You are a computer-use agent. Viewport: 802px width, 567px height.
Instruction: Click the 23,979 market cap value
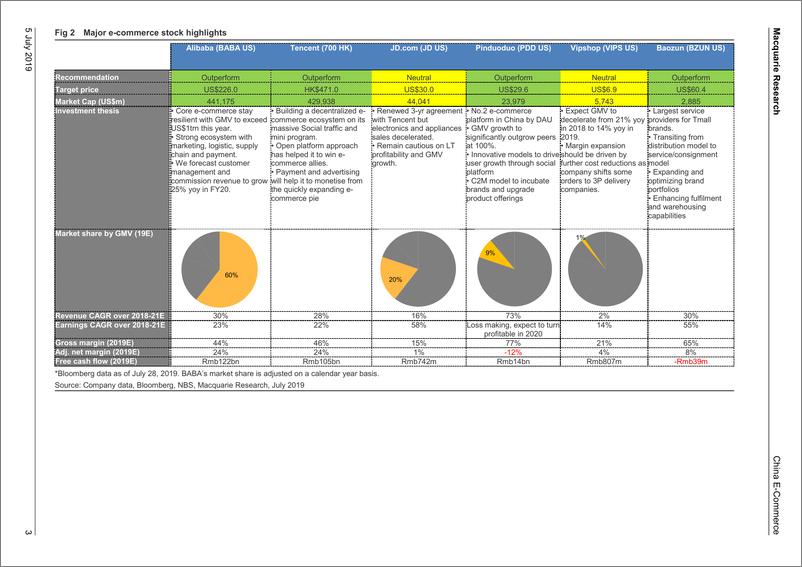click(x=513, y=101)
